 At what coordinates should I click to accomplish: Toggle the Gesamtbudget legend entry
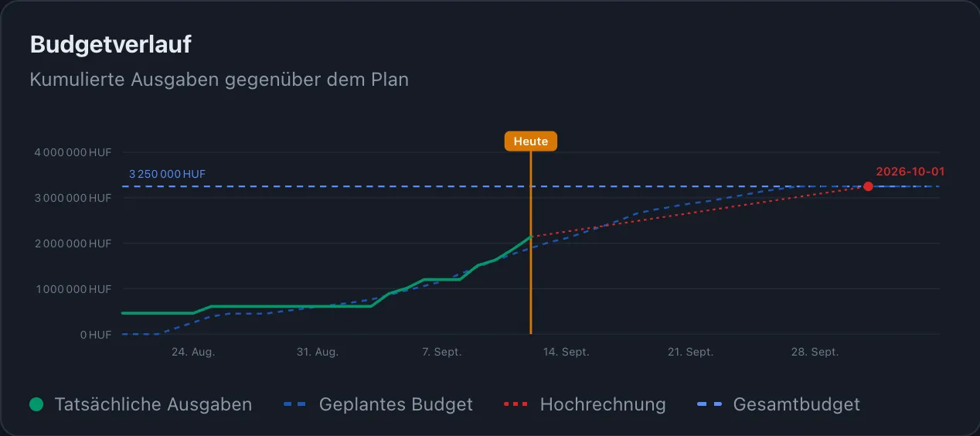pyautogui.click(x=779, y=404)
